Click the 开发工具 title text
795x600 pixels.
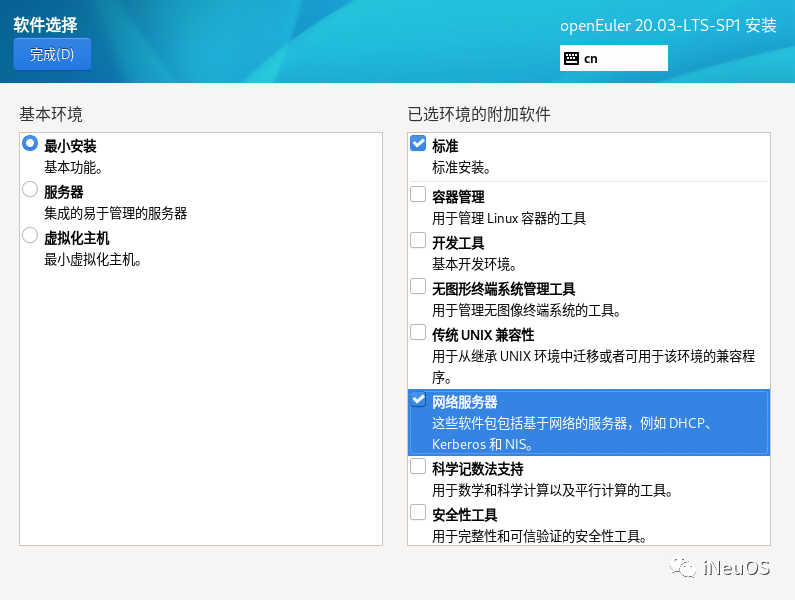[458, 243]
